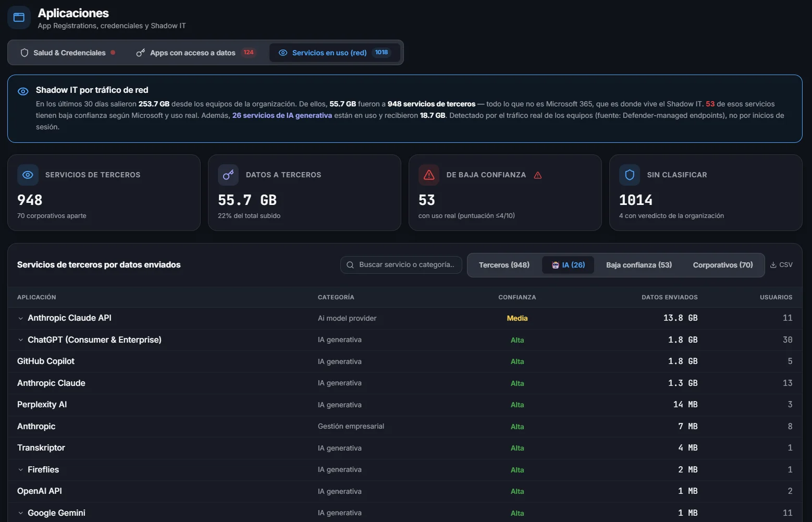This screenshot has width=812, height=522.
Task: Click the magnifier icon in the search box
Action: 350,265
